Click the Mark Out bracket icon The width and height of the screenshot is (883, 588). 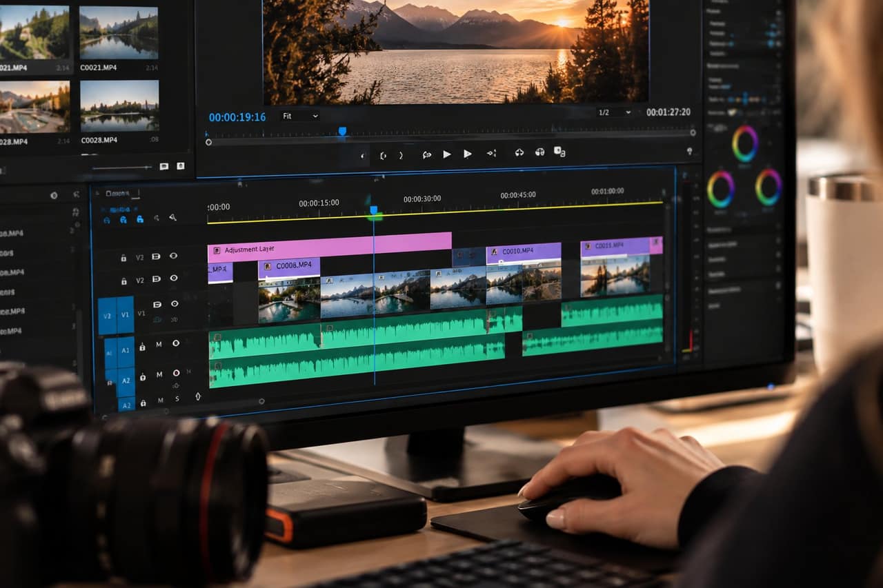(401, 156)
